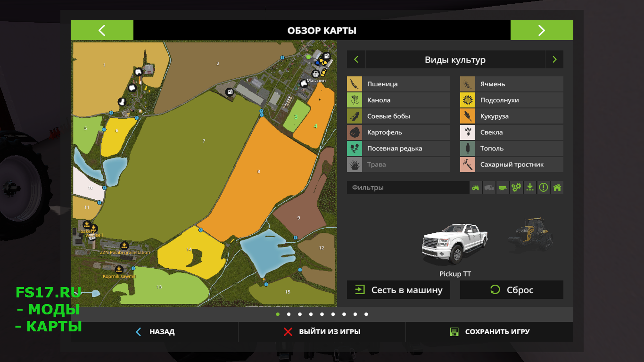This screenshot has height=362, width=644.
Task: Click the Фильтры label field
Action: point(408,188)
